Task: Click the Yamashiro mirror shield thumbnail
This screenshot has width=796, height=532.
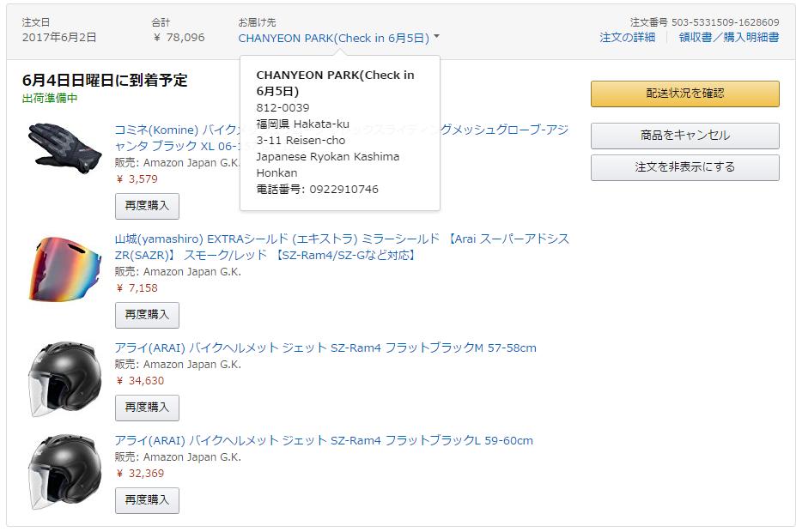Action: pyautogui.click(x=58, y=269)
